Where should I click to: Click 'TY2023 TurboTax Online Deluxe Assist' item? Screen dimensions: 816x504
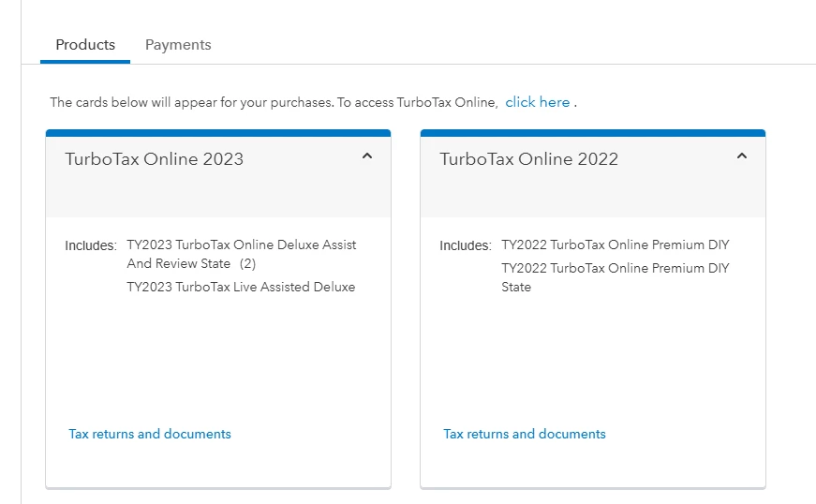pos(242,254)
